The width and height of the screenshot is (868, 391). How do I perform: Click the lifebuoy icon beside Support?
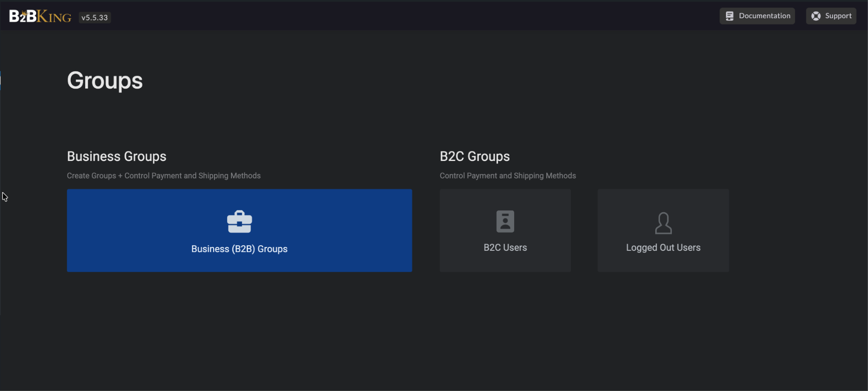click(x=816, y=16)
